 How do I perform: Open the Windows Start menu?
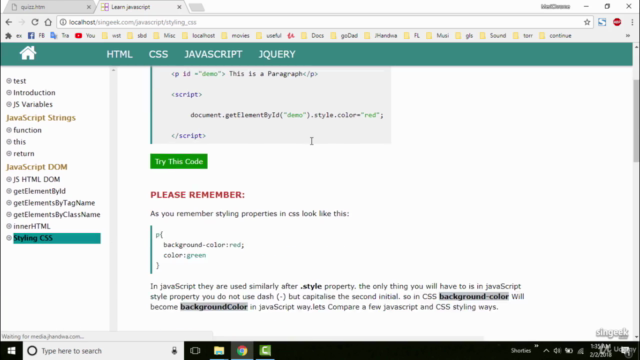coord(11,351)
